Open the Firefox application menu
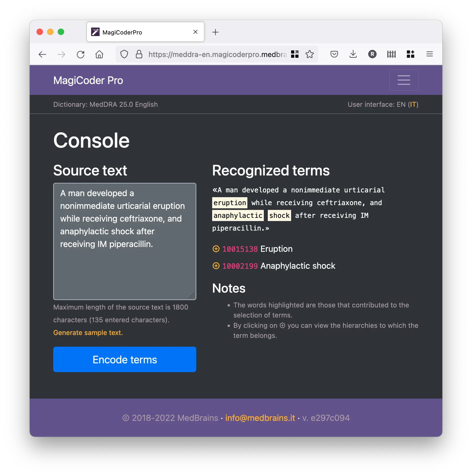Screen dimensions: 472x476 [429, 54]
